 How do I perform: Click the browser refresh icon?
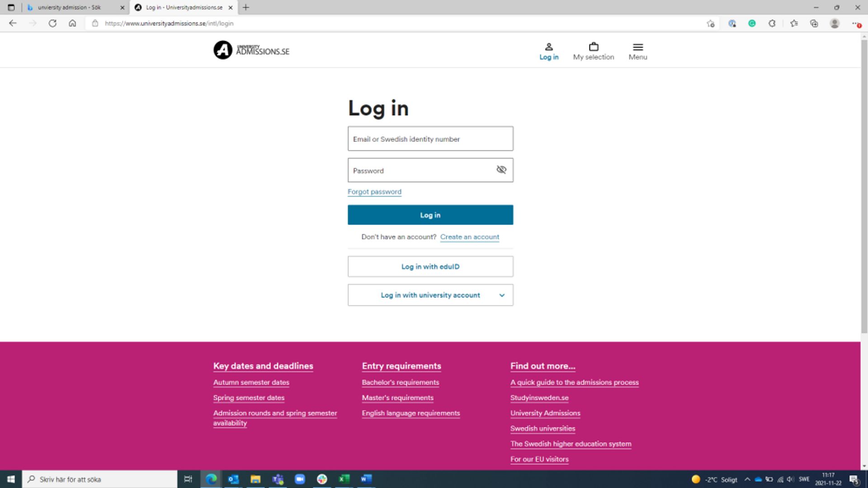pos(52,23)
